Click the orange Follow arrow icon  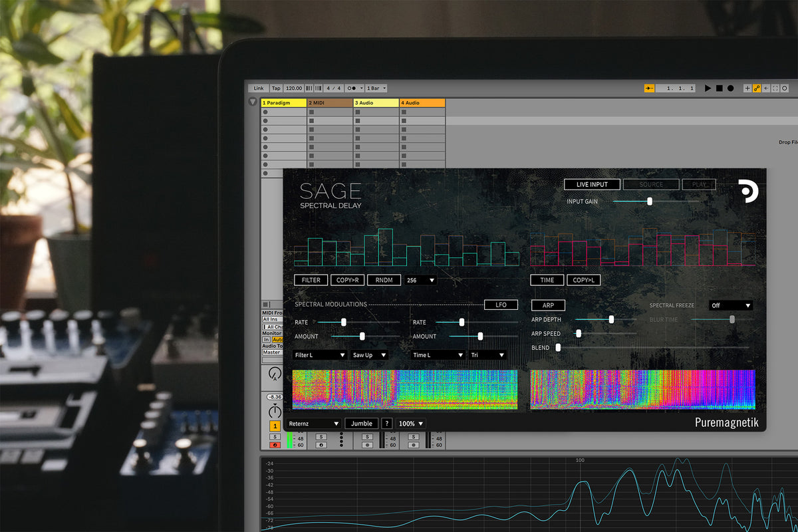click(x=649, y=88)
